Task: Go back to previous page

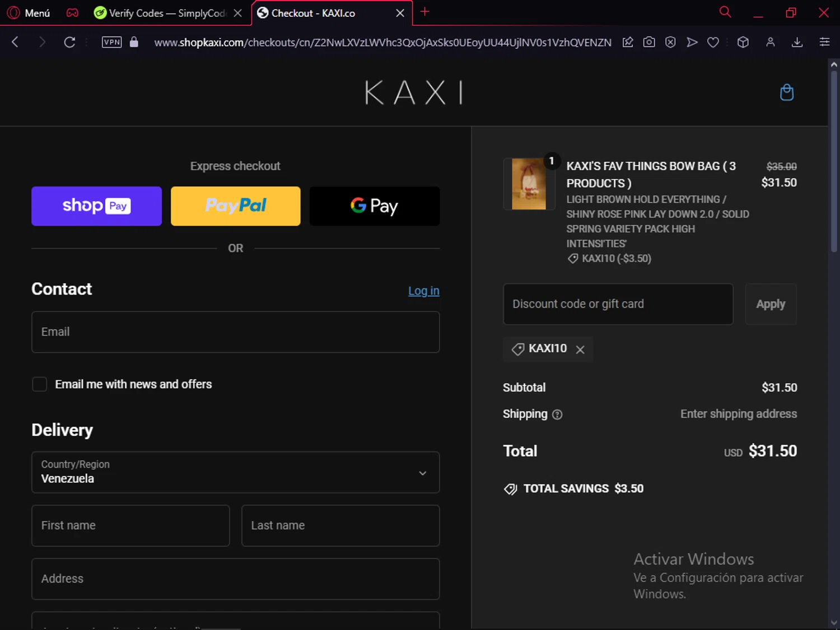Action: pyautogui.click(x=15, y=42)
